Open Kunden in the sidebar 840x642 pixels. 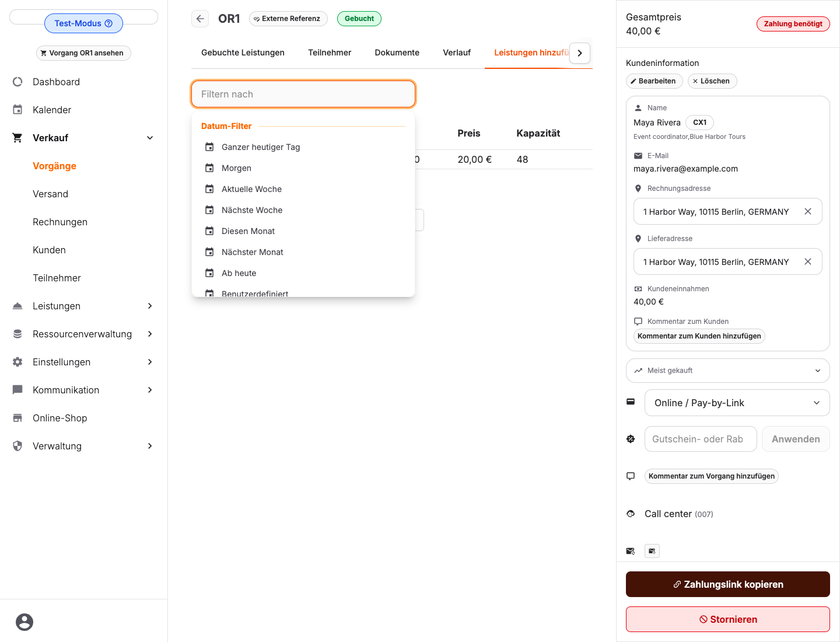49,250
